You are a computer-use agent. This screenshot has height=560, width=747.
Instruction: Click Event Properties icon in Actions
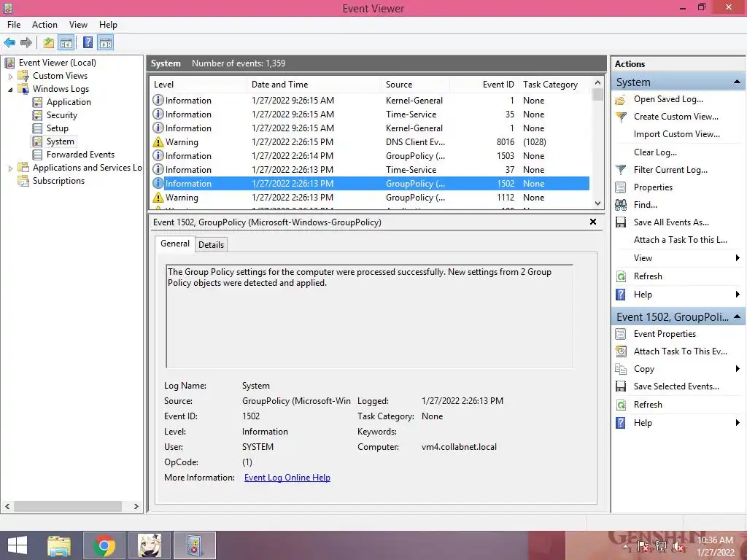click(x=621, y=334)
